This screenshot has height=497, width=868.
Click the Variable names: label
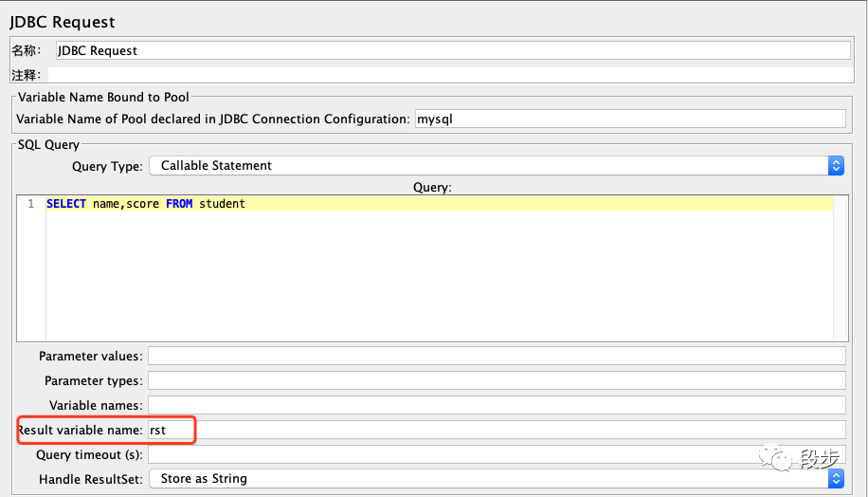coord(96,406)
